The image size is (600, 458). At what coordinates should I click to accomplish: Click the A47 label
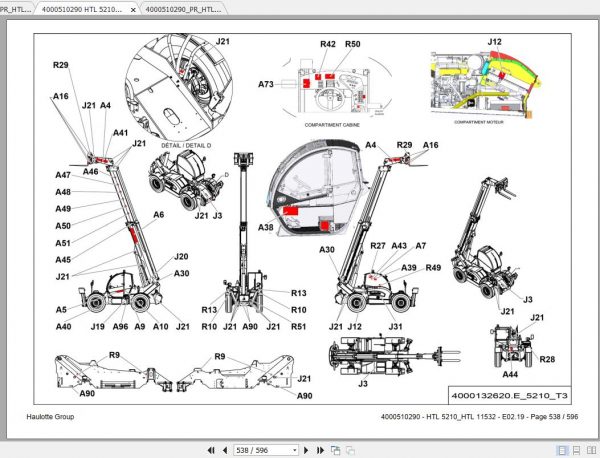(63, 175)
